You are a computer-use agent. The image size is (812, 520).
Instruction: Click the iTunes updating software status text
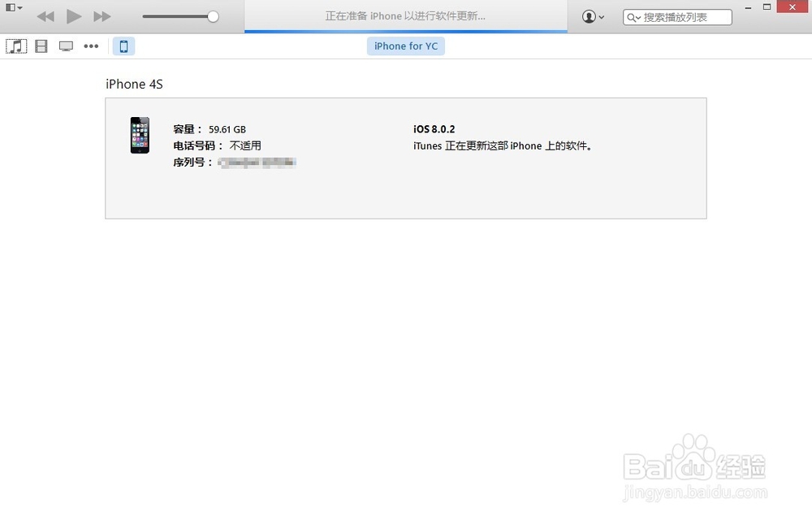[503, 146]
